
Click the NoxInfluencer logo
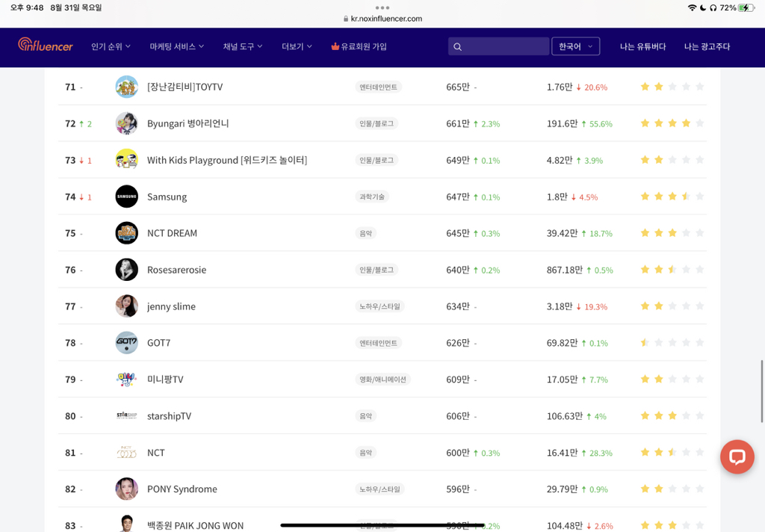[x=46, y=46]
